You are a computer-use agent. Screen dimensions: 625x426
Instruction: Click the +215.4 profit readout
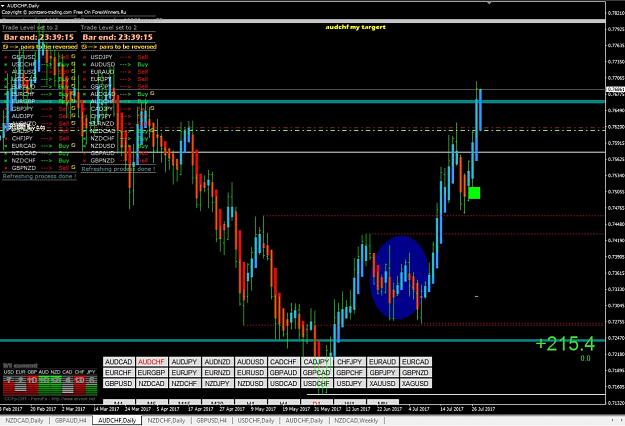click(x=565, y=344)
